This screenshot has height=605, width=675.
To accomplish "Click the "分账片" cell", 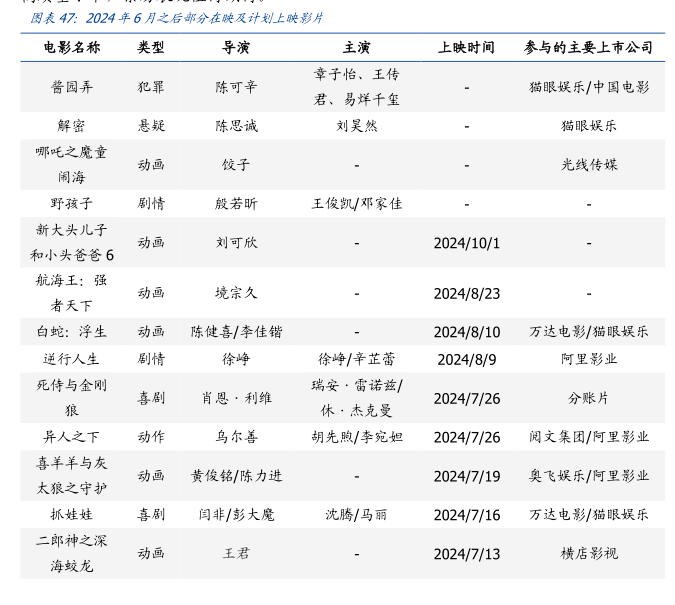I will coord(588,398).
